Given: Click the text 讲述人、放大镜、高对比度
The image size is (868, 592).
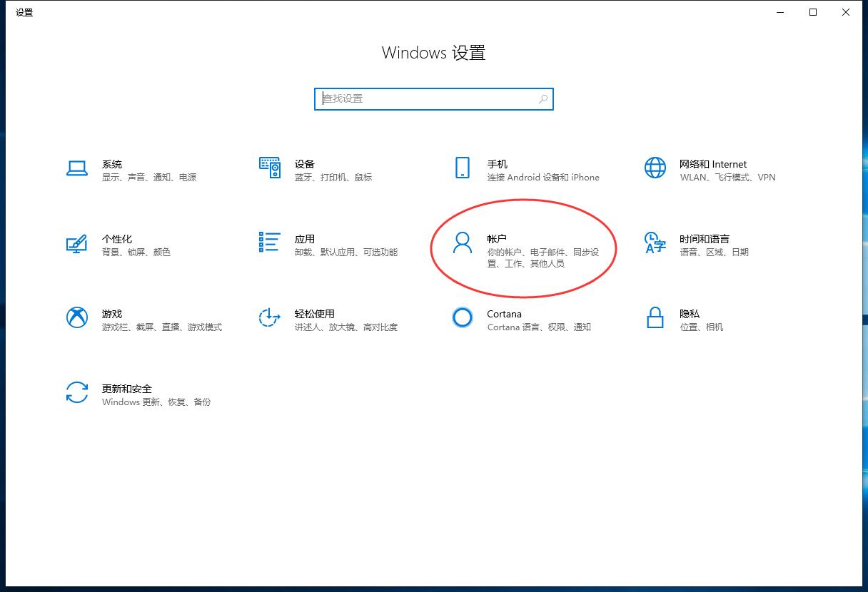Looking at the screenshot, I should (346, 327).
